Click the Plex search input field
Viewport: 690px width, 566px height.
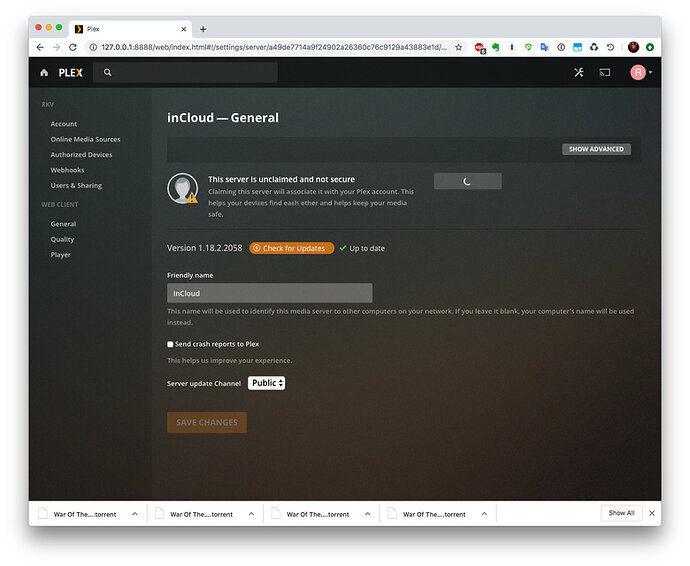tap(185, 72)
